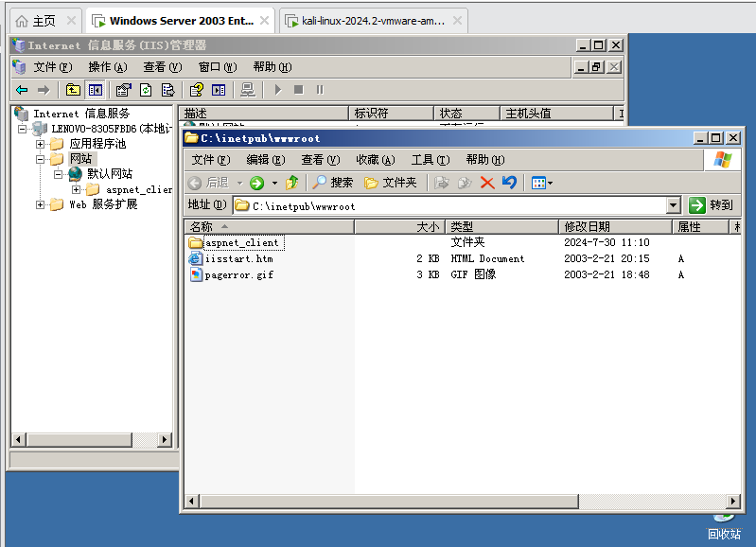
Task: Click the IIS Manager back arrow icon
Action: [x=22, y=90]
